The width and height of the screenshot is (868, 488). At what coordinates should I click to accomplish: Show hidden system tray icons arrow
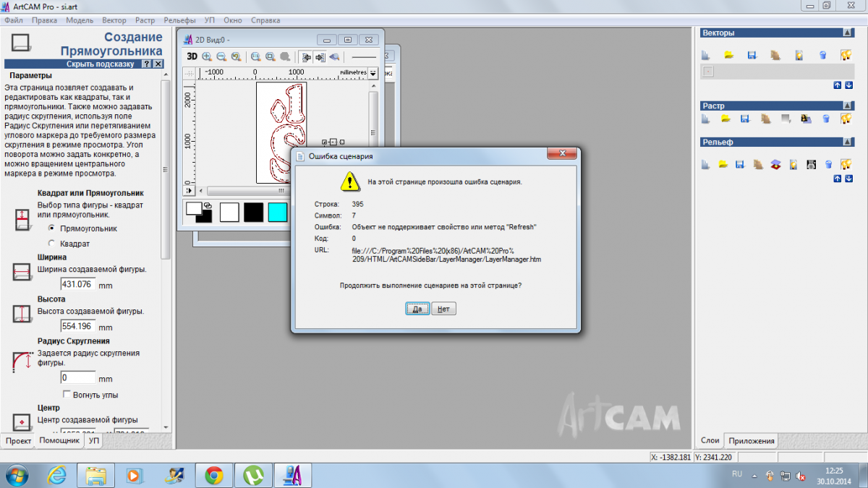(754, 476)
